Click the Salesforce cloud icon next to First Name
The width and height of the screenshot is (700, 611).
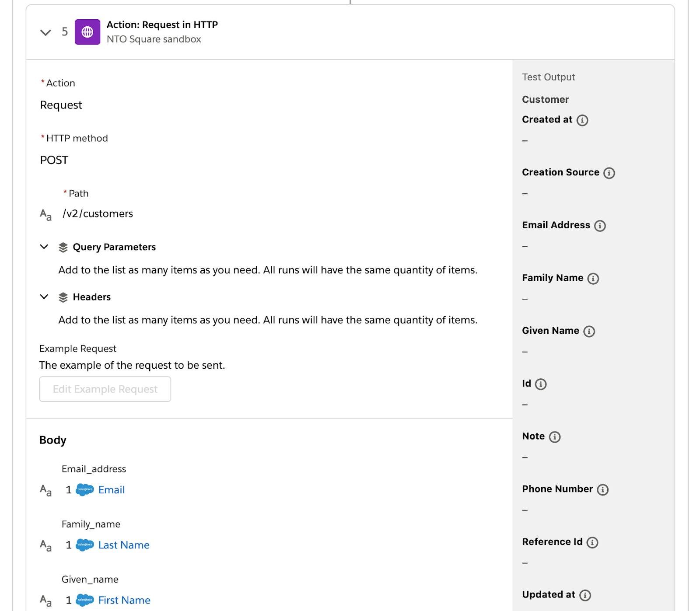coord(85,600)
